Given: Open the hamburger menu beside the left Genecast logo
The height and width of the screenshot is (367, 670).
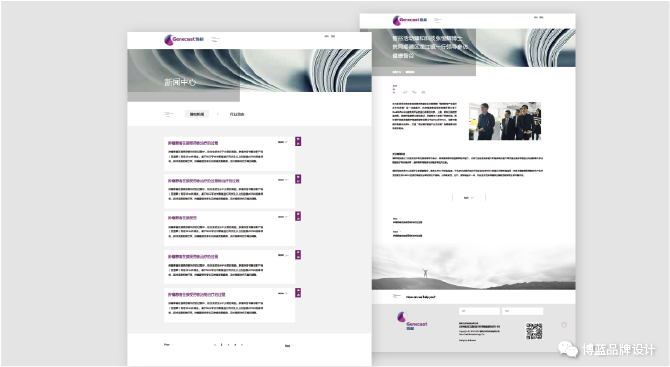Looking at the screenshot, I should tap(215, 40).
